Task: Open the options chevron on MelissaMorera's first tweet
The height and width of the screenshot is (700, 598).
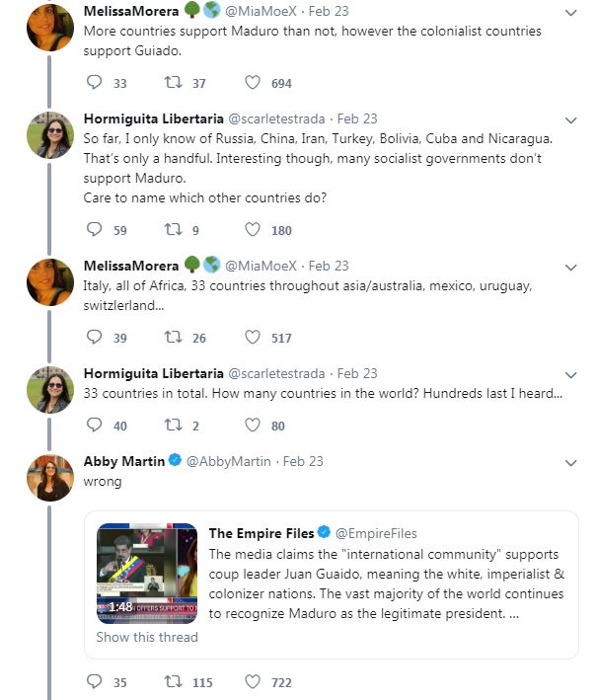Action: point(570,13)
